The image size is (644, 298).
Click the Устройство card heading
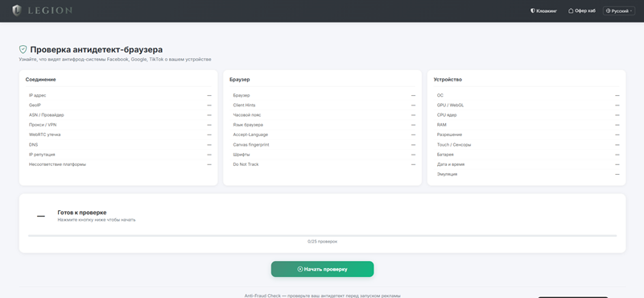[x=448, y=80]
